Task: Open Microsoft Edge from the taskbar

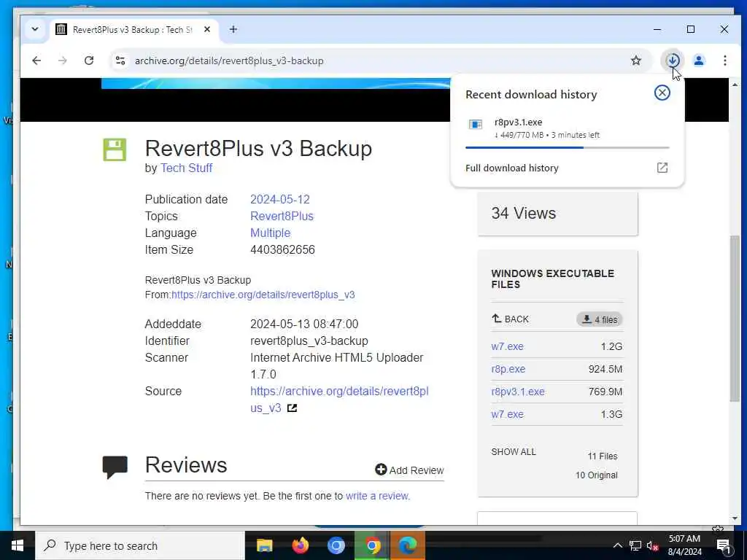Action: click(x=408, y=545)
